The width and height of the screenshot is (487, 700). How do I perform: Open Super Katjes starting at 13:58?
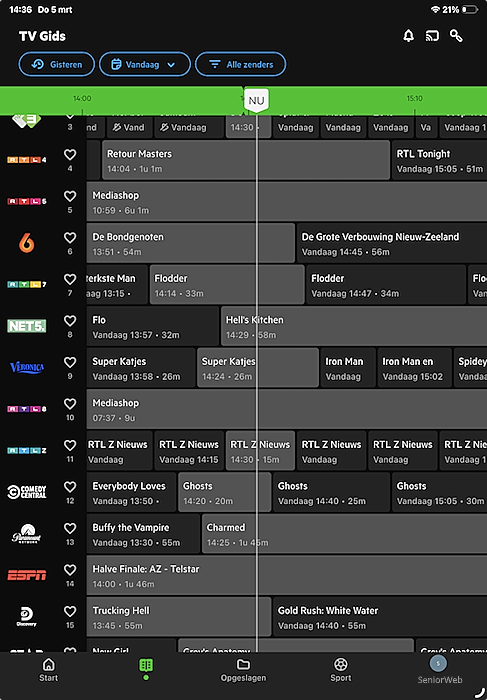click(141, 367)
